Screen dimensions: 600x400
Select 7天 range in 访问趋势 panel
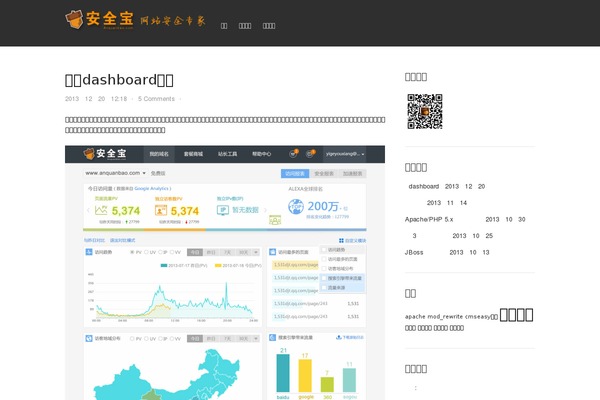tap(227, 252)
